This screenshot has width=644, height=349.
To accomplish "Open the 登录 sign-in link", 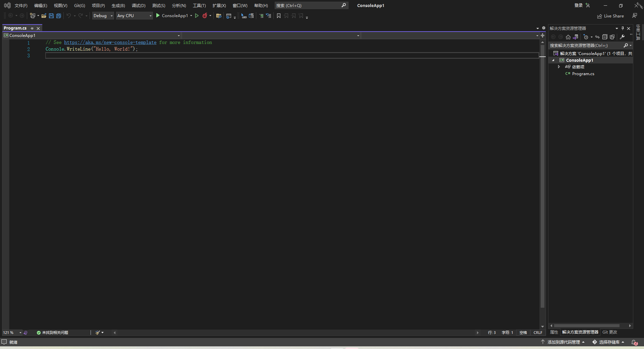I will [578, 5].
